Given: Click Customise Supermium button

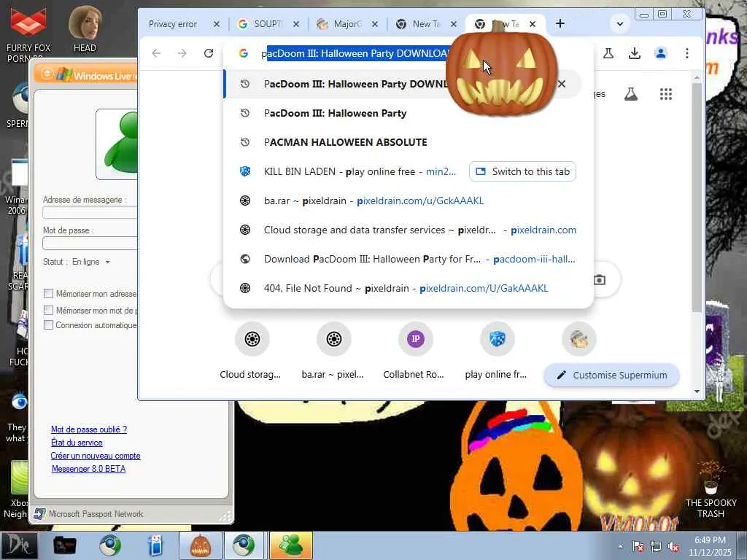Looking at the screenshot, I should (612, 376).
